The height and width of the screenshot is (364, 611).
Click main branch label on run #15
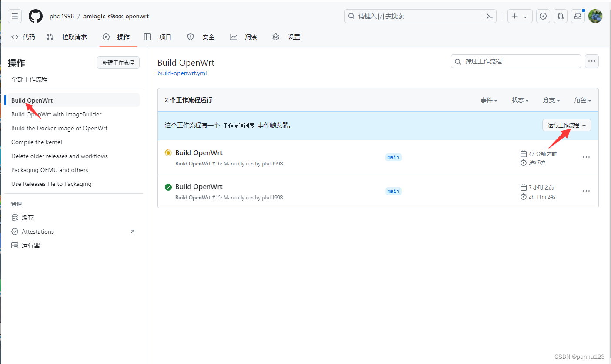394,191
